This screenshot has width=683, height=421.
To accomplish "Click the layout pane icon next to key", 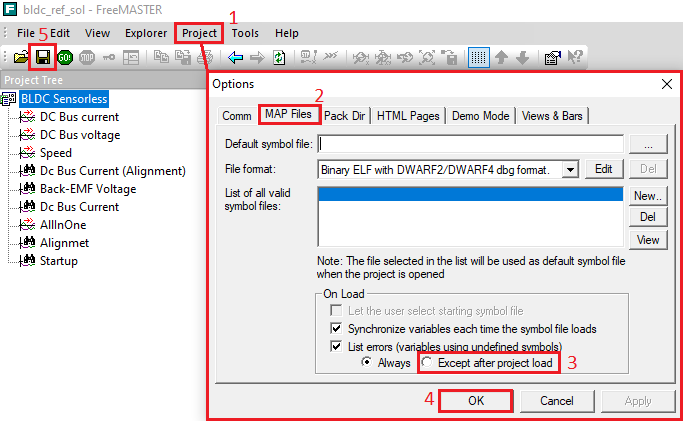I will click(131, 57).
